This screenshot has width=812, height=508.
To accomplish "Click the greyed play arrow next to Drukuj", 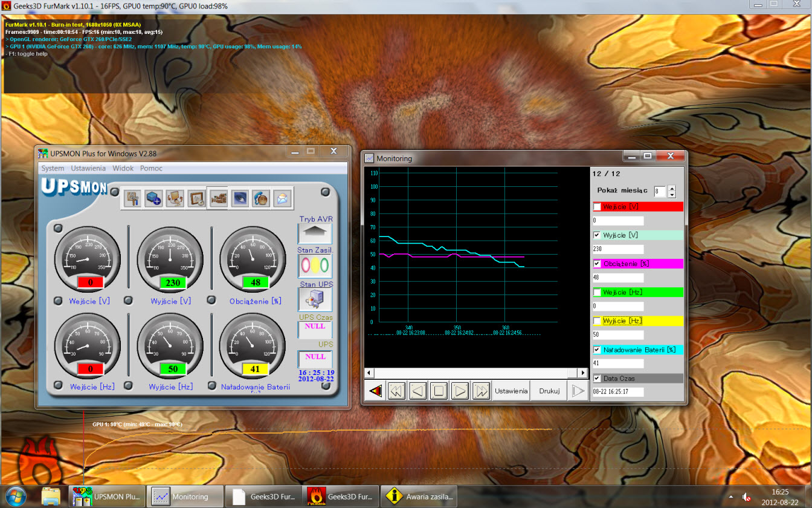I will 578,391.
